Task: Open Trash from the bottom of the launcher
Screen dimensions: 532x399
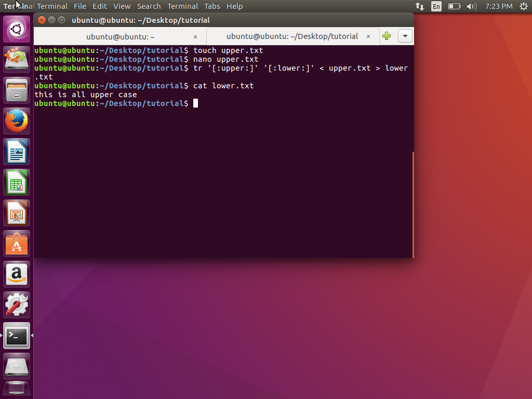Action: [x=16, y=388]
